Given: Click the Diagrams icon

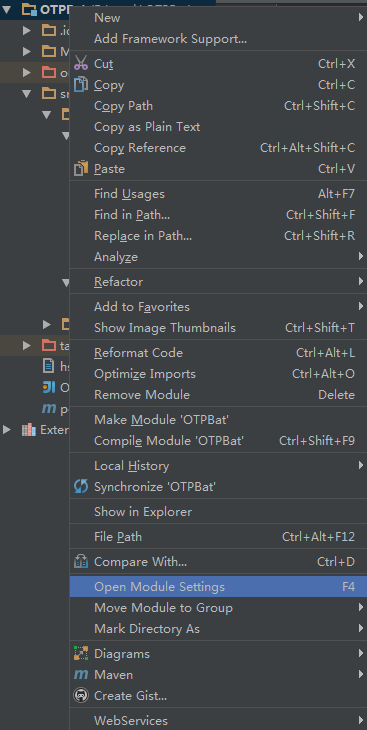Looking at the screenshot, I should click(81, 653).
